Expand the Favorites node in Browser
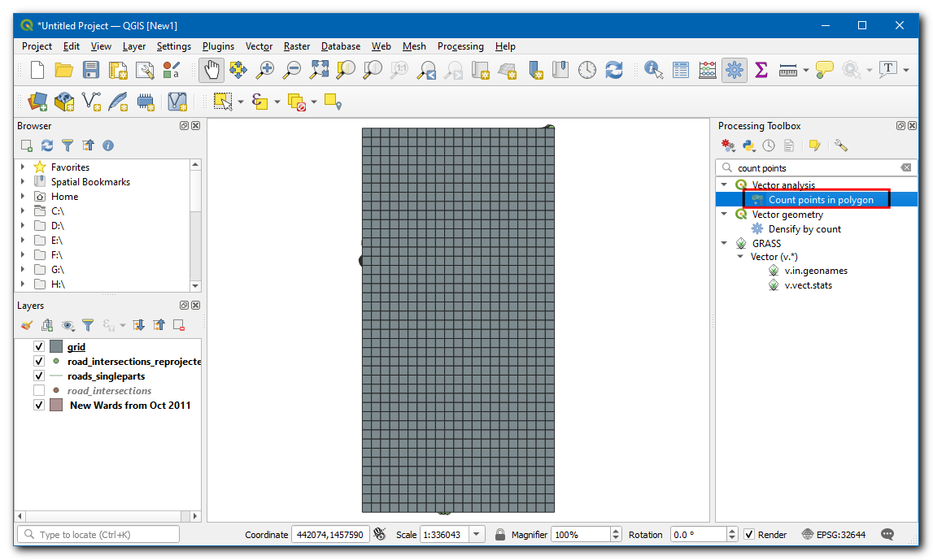This screenshot has height=560, width=933. (23, 167)
